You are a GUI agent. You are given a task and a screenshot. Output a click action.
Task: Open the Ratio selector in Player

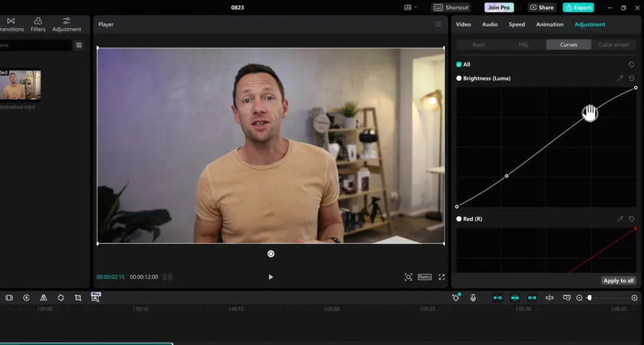(x=424, y=277)
